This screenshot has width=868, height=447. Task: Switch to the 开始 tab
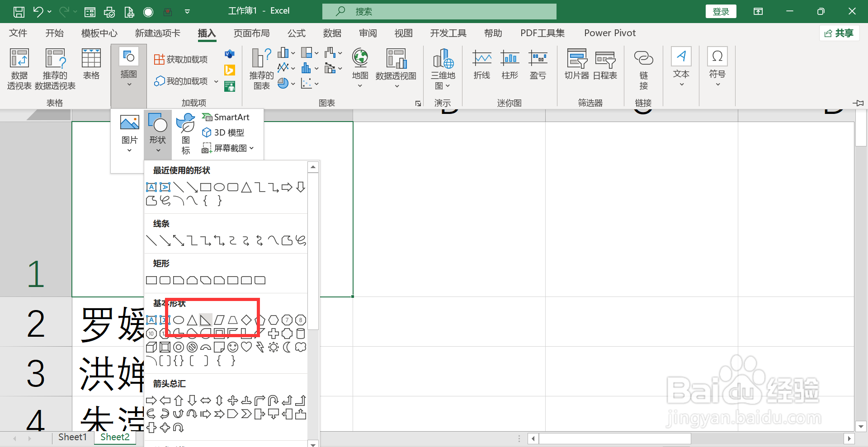point(54,33)
